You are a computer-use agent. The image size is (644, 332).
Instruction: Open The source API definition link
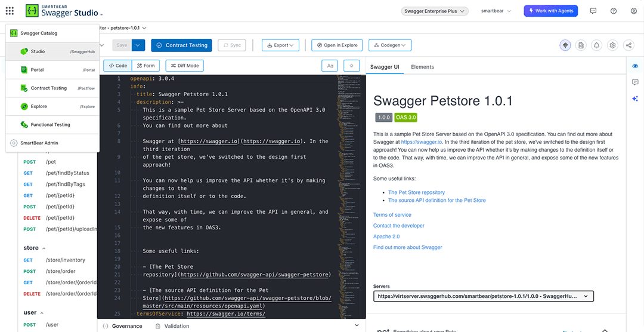pyautogui.click(x=437, y=201)
